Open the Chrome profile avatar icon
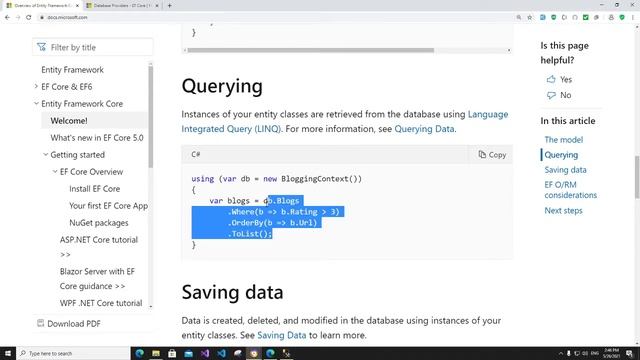The image size is (640, 360). point(611,18)
